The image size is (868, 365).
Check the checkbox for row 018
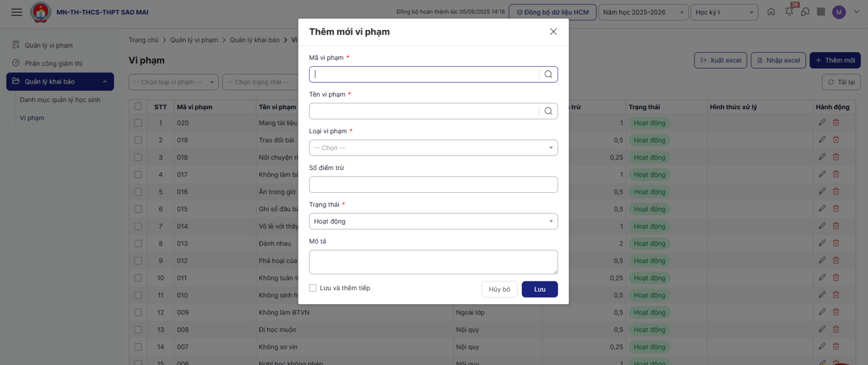click(138, 158)
